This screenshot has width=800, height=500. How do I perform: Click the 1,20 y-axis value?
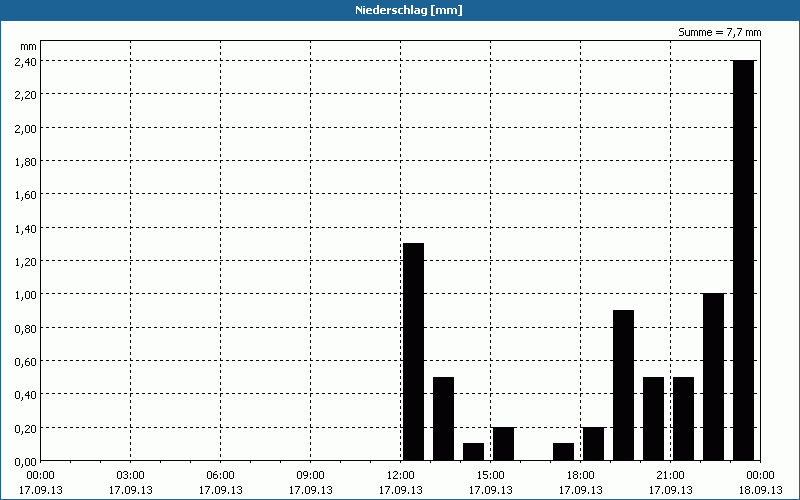pos(26,261)
